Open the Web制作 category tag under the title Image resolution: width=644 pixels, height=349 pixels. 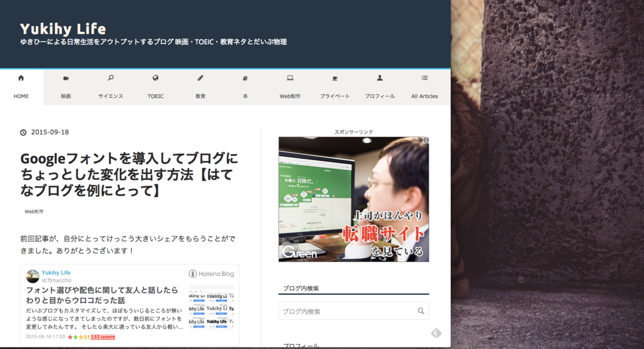(x=34, y=212)
